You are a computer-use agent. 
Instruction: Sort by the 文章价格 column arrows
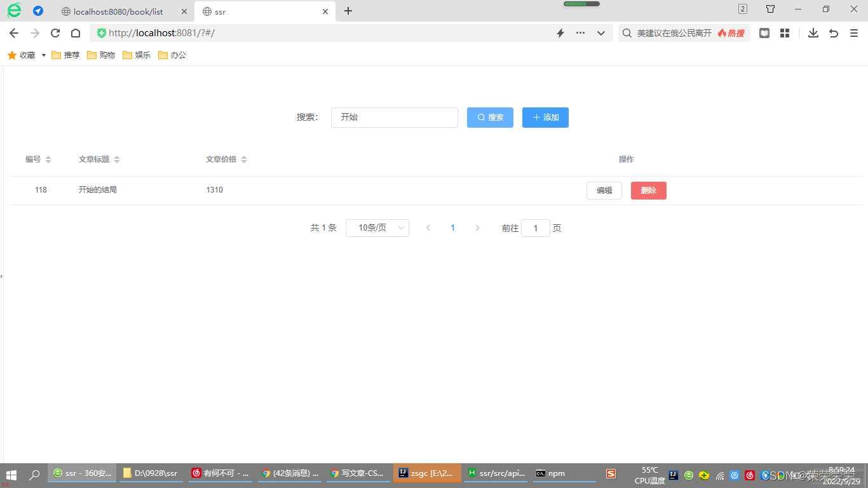244,159
